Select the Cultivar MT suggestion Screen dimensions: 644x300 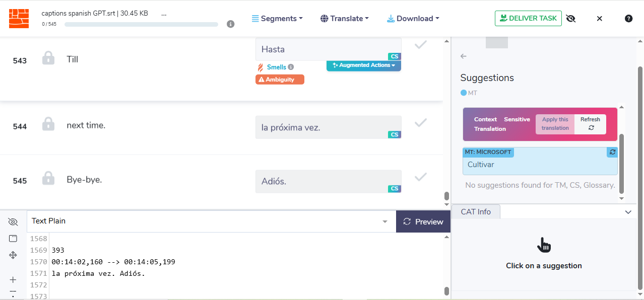pos(540,161)
